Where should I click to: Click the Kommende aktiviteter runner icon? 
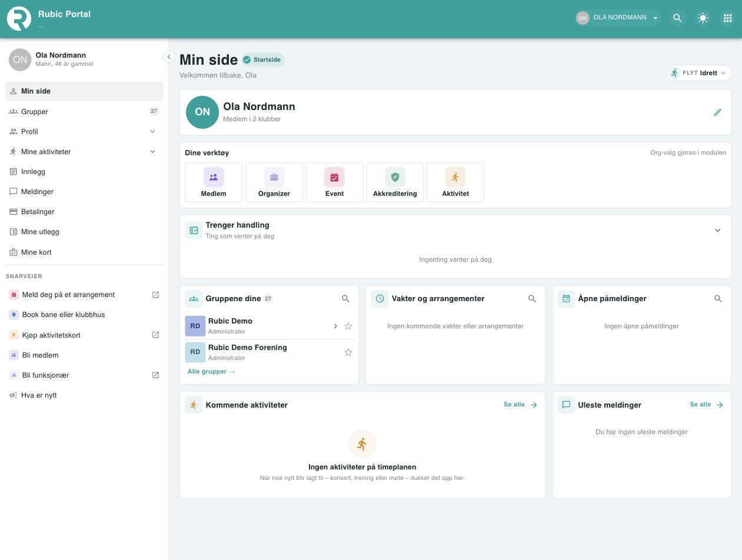click(x=194, y=405)
